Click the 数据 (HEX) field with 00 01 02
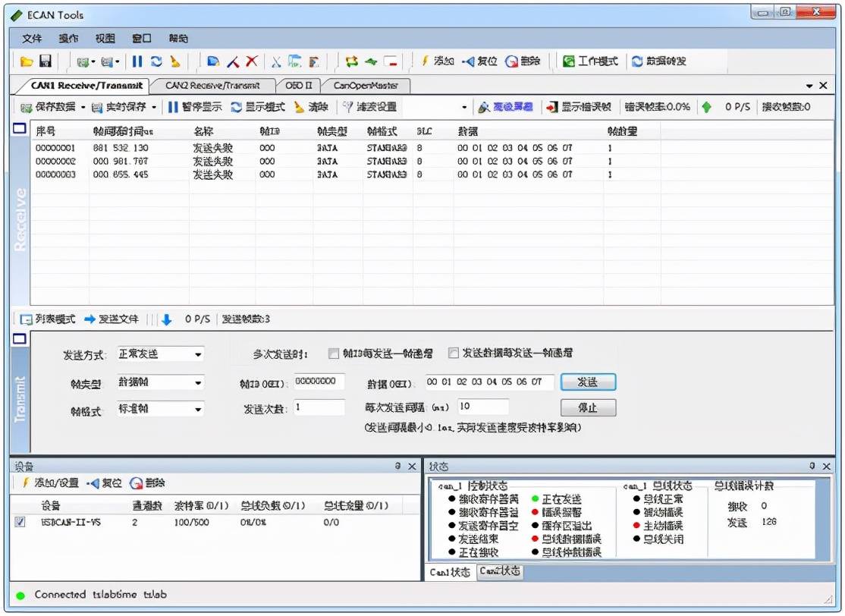The image size is (845, 616). 489,382
